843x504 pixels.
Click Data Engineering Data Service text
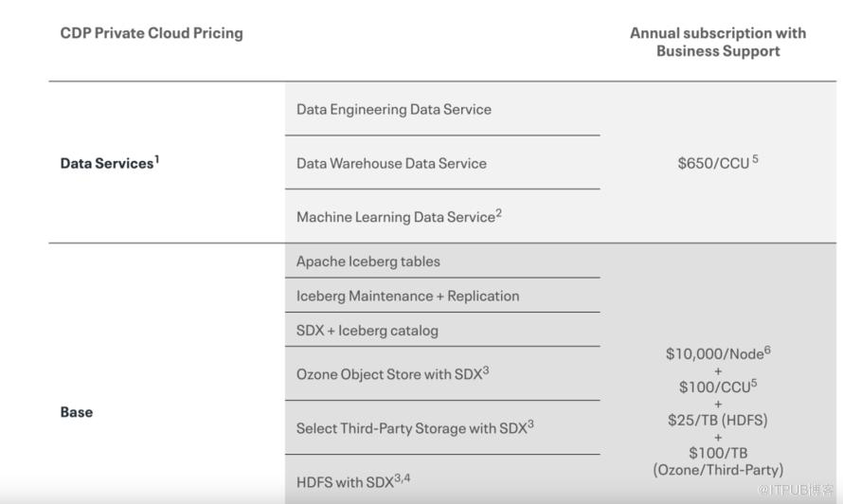[394, 109]
